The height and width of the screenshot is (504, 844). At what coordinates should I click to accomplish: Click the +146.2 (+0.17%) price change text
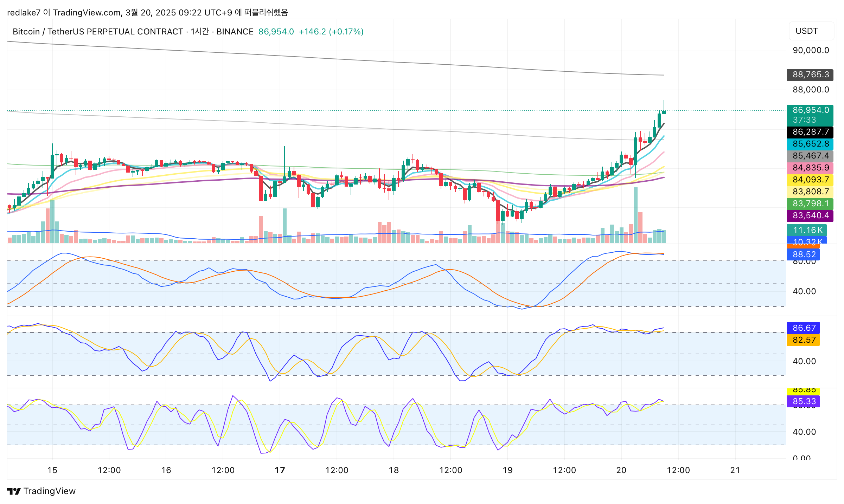click(331, 32)
